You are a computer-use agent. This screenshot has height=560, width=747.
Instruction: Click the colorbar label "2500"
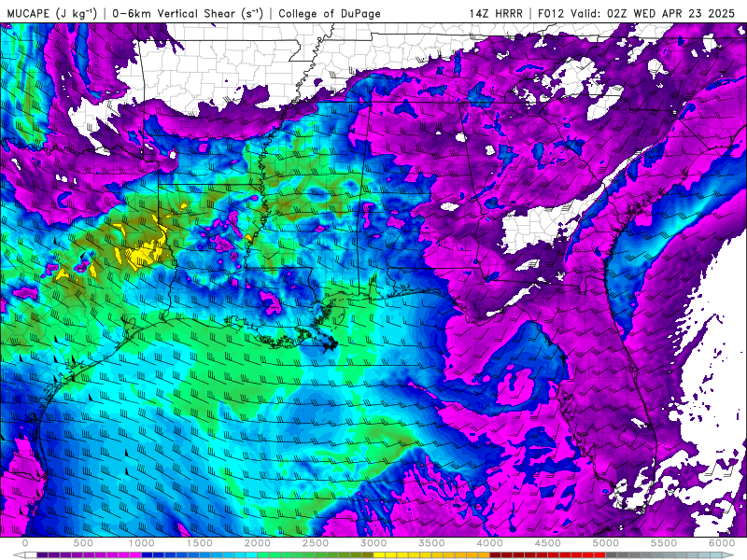click(316, 543)
